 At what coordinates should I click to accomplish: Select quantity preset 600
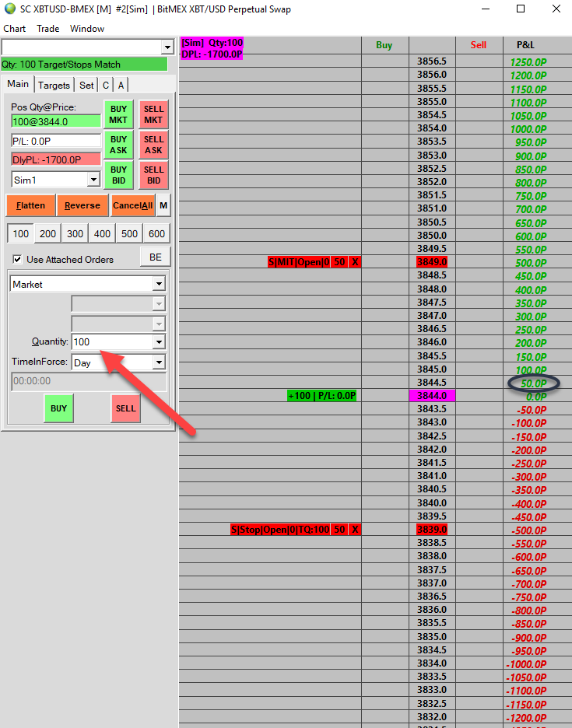click(x=156, y=233)
